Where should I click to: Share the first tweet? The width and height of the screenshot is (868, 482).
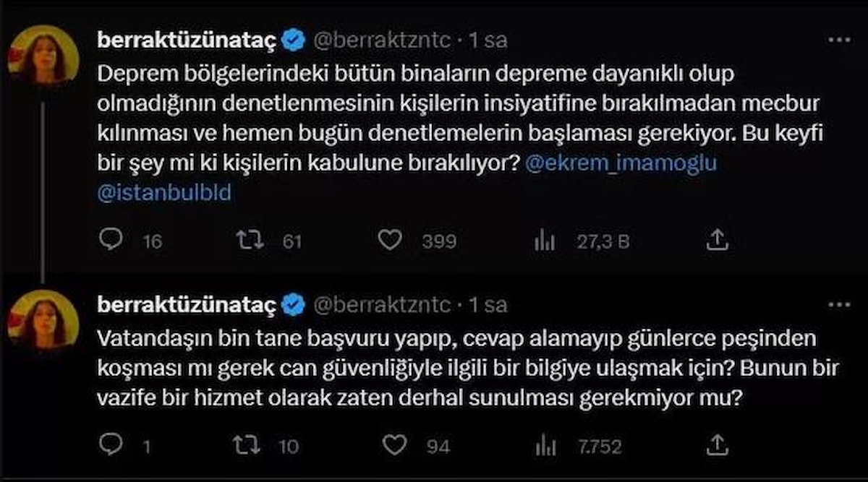coord(715,240)
